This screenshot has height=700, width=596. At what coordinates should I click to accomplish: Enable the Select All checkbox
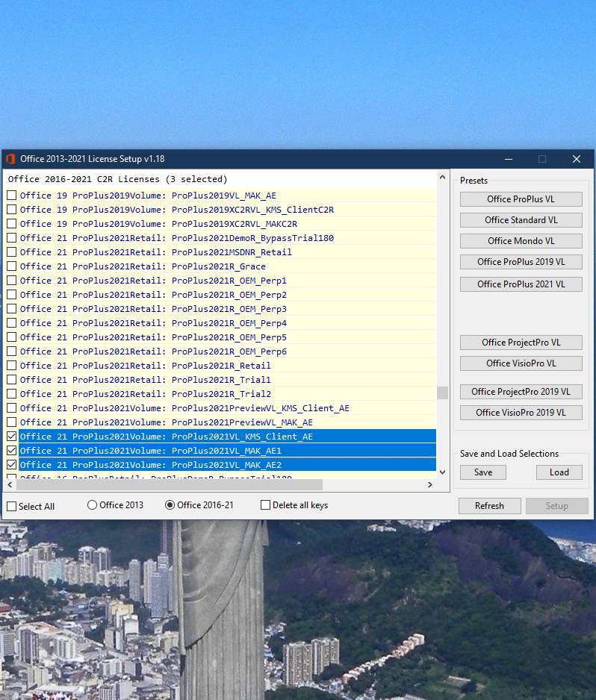[11, 507]
